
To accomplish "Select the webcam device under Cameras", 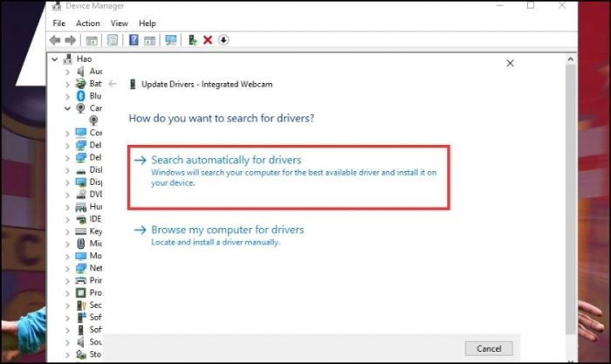I will [93, 120].
